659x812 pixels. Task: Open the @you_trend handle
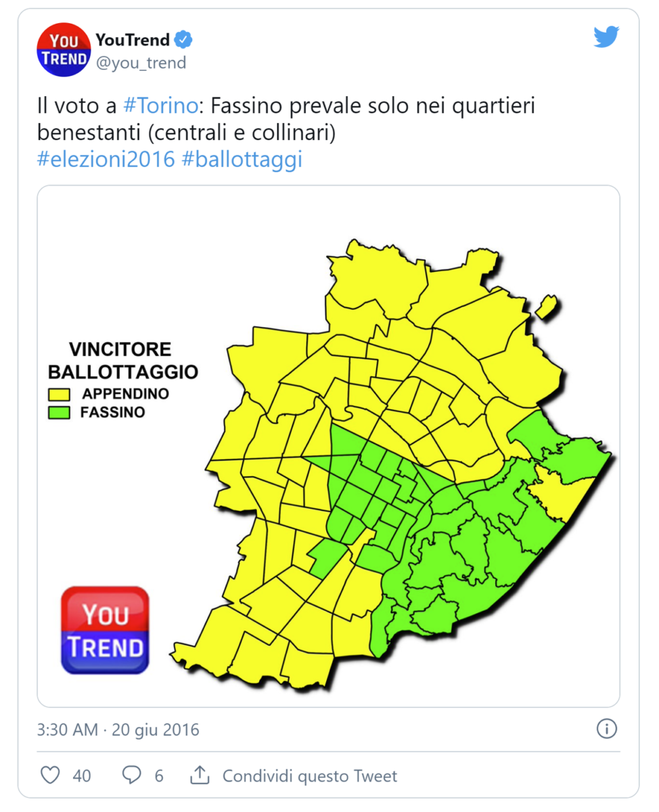click(x=141, y=63)
